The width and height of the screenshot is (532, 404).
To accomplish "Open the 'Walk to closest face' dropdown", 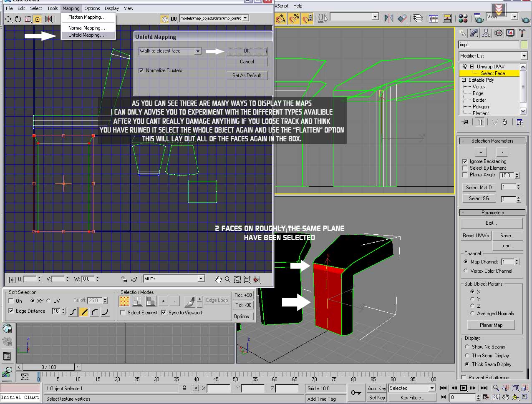I will [x=198, y=51].
